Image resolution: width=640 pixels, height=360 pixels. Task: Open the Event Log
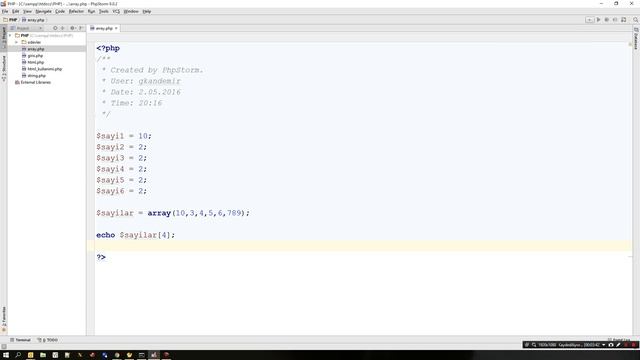tap(619, 340)
